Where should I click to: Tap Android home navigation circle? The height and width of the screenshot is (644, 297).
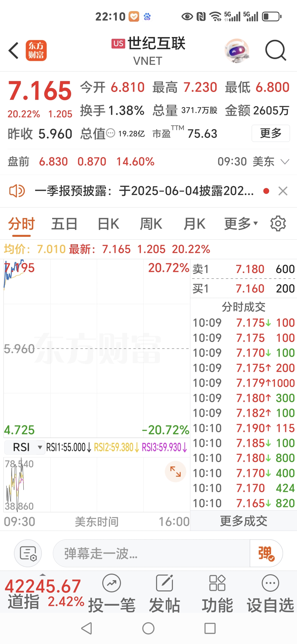148,628
